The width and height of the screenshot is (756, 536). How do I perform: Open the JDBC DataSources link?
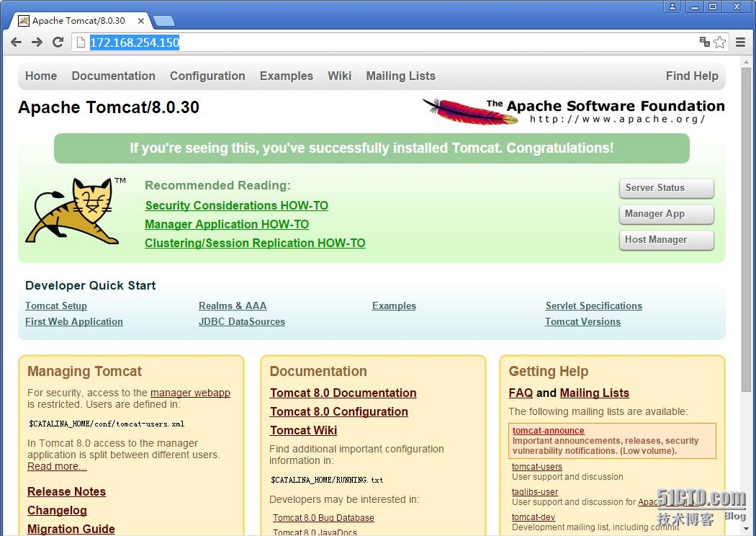(x=241, y=322)
